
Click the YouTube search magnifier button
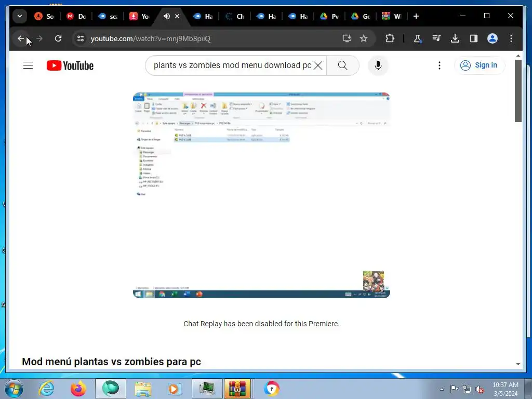coord(343,65)
